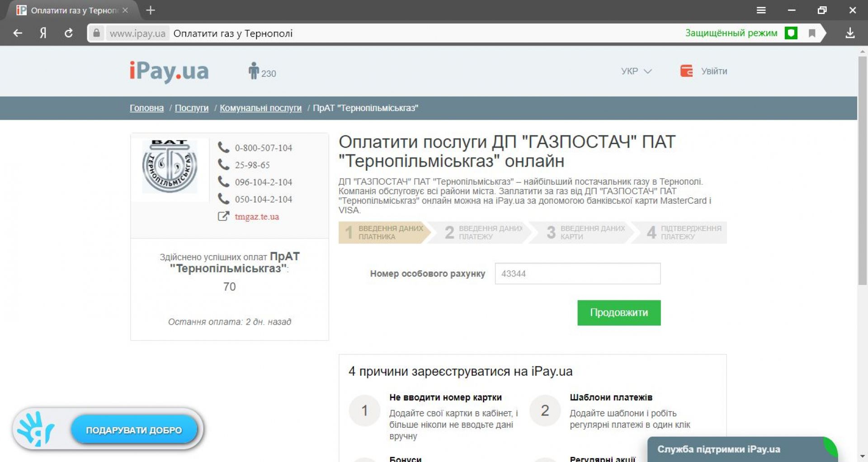Open the browser downloads icon
The height and width of the screenshot is (462, 868).
pos(850,33)
